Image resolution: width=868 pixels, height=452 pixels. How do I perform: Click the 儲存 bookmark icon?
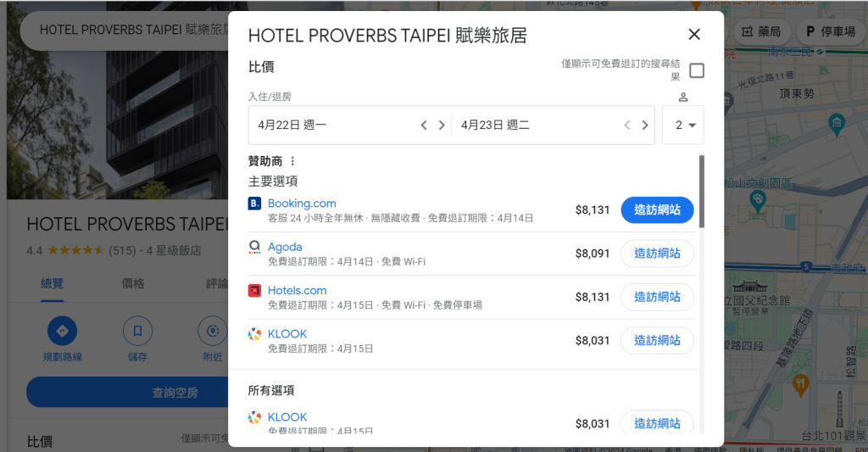tap(137, 330)
